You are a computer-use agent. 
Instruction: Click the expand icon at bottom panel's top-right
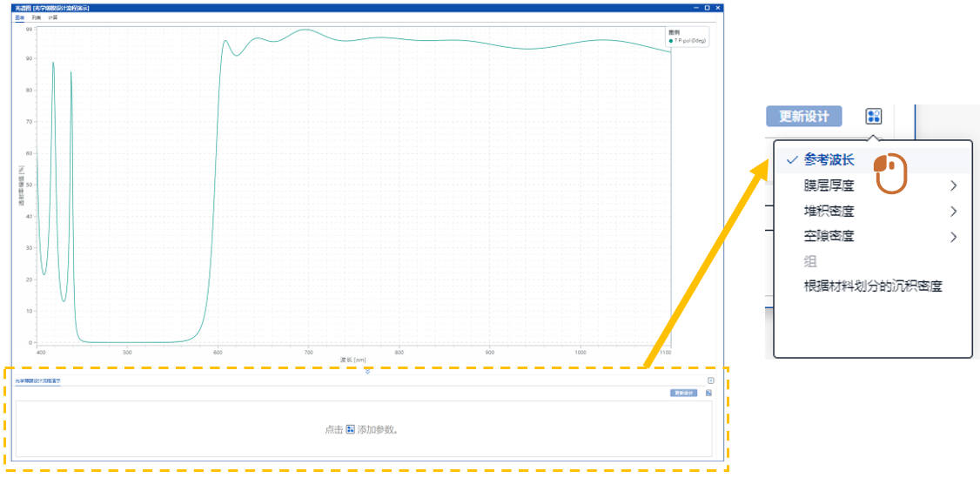tap(710, 380)
